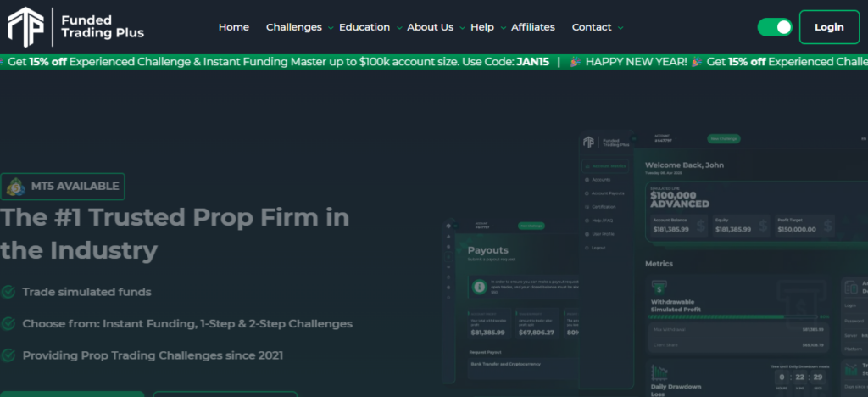Expand the Education dropdown chevron
The height and width of the screenshot is (397, 868).
tap(399, 28)
